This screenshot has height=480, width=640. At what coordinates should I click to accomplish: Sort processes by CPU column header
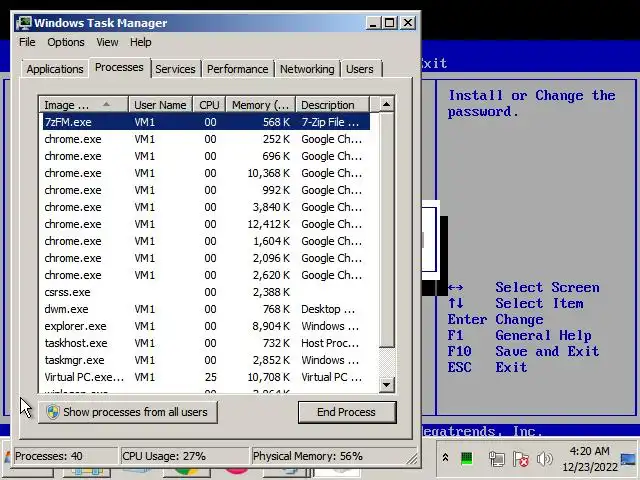tap(209, 105)
